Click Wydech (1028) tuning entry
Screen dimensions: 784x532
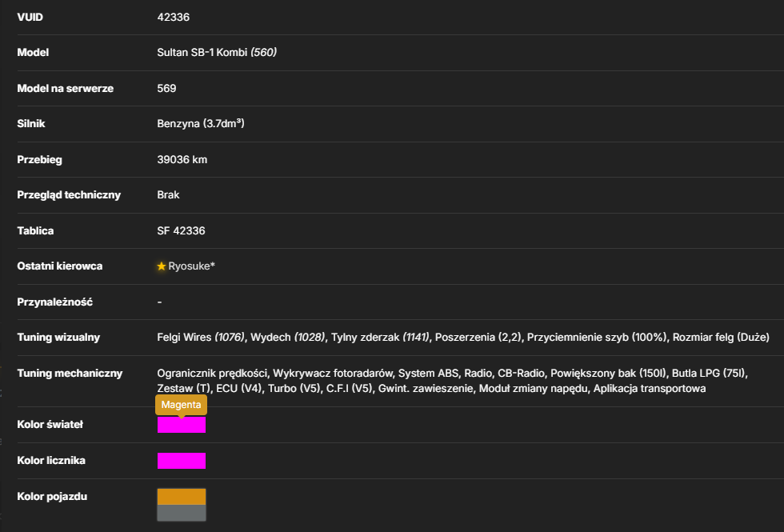[x=287, y=337]
